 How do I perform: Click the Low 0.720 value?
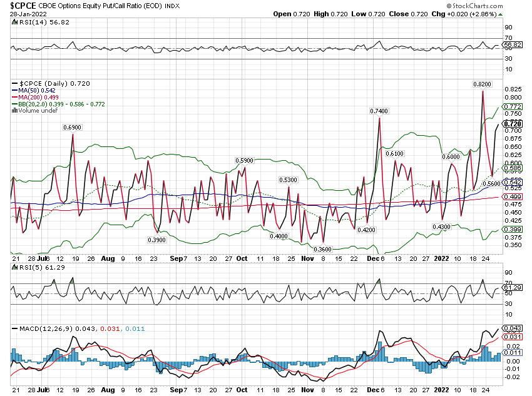[x=368, y=14]
